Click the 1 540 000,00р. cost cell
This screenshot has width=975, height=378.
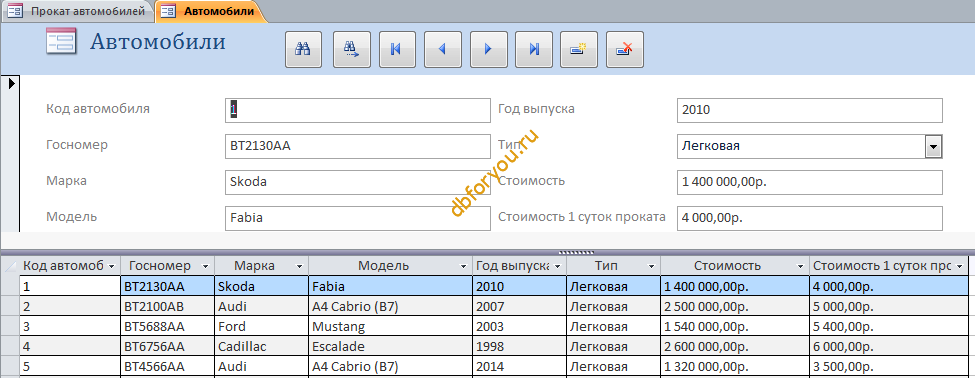[x=735, y=326]
